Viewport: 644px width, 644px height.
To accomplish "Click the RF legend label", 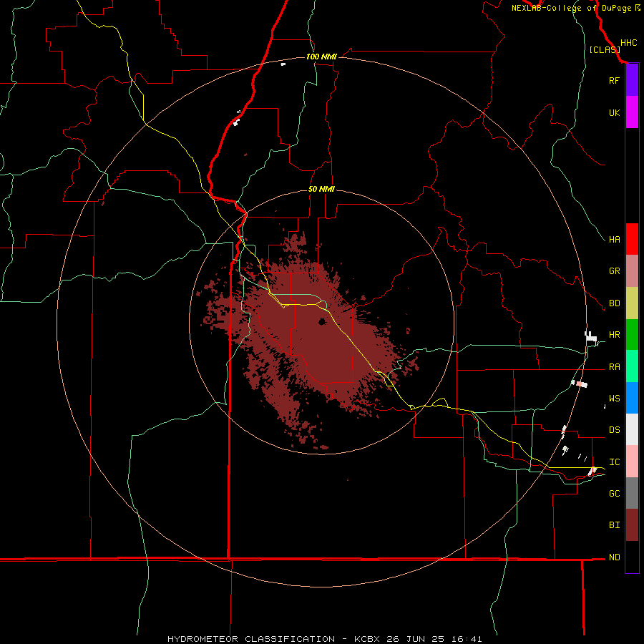I will pos(614,80).
